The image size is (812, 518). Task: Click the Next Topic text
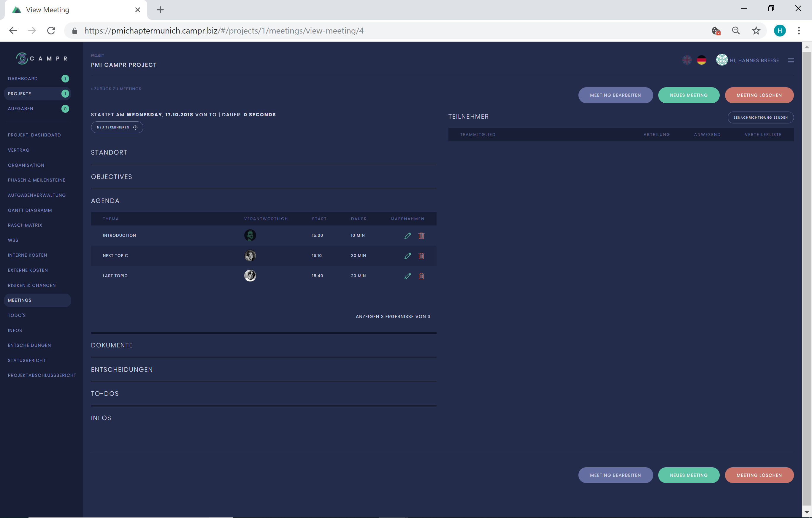click(115, 255)
